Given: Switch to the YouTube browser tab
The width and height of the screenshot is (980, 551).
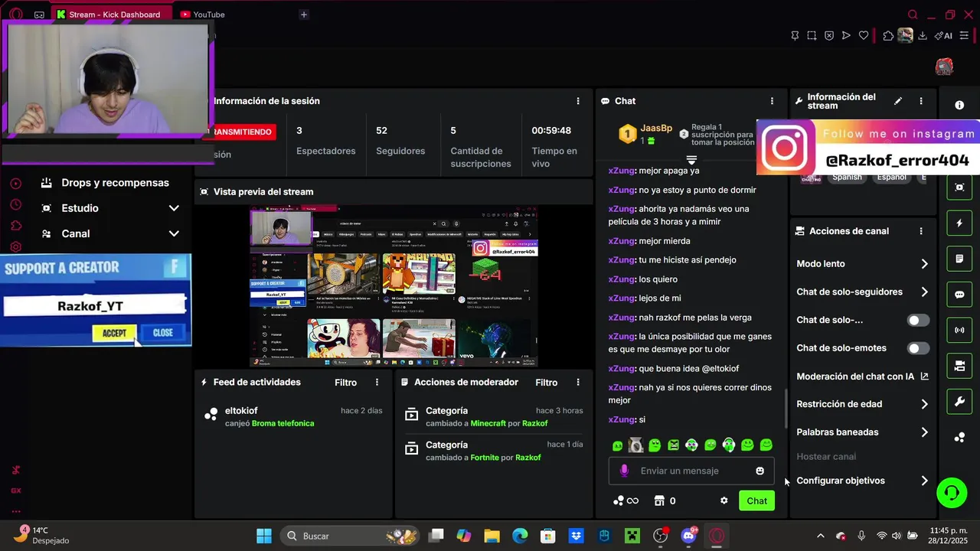Looking at the screenshot, I should point(203,15).
